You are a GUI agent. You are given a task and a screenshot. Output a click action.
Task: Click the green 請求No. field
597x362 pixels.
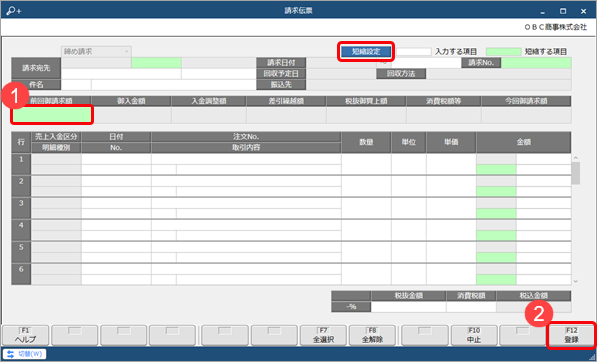[536, 63]
